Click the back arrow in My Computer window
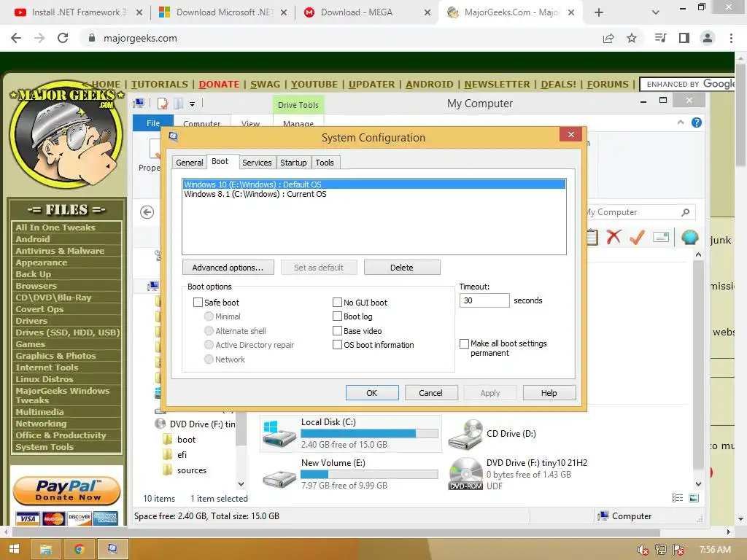The image size is (747, 560). coord(147,212)
